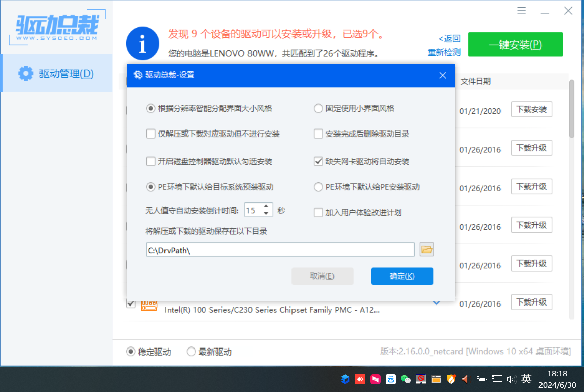Screen dimensions: 584x392
Task: Open the hamburger main menu icon
Action: tap(521, 11)
